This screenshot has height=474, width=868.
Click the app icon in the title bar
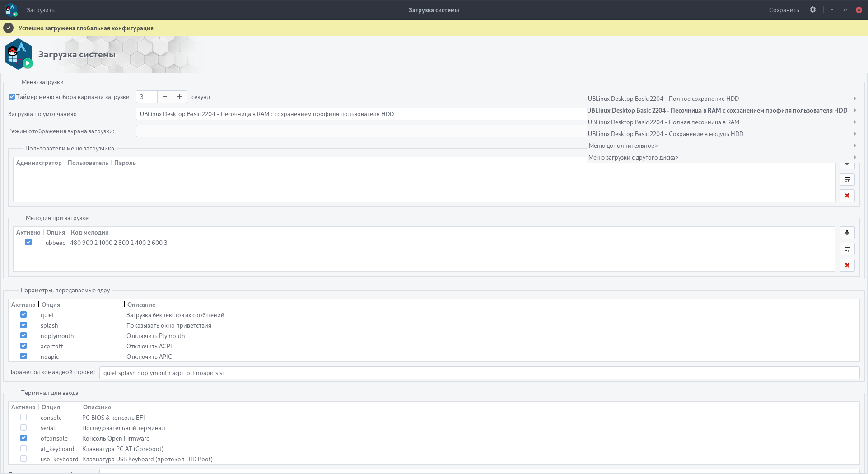[x=11, y=9]
